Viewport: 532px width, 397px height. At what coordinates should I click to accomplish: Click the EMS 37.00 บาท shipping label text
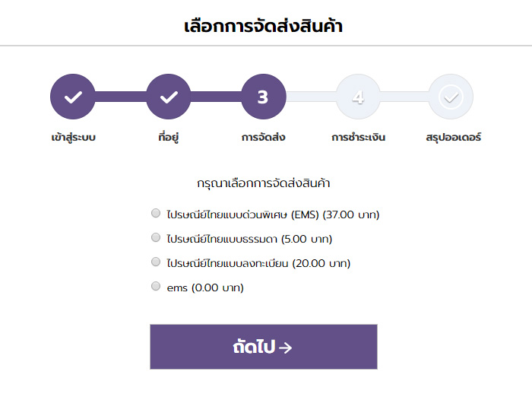click(273, 214)
